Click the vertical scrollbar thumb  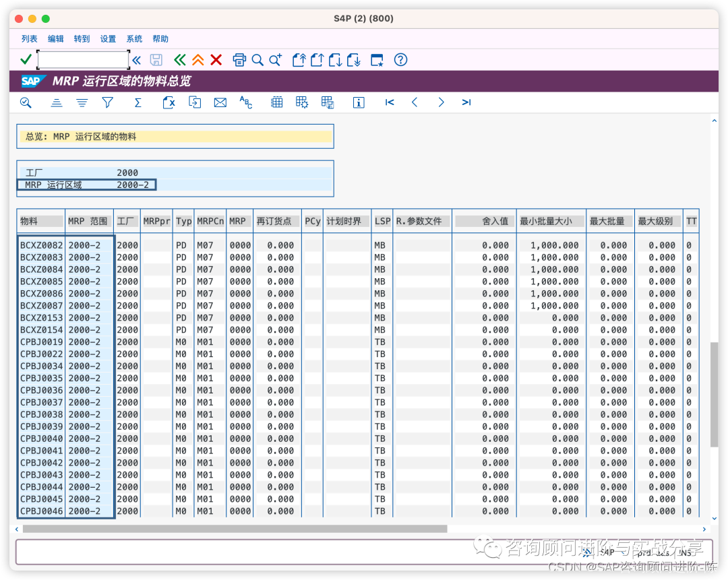coord(714,394)
